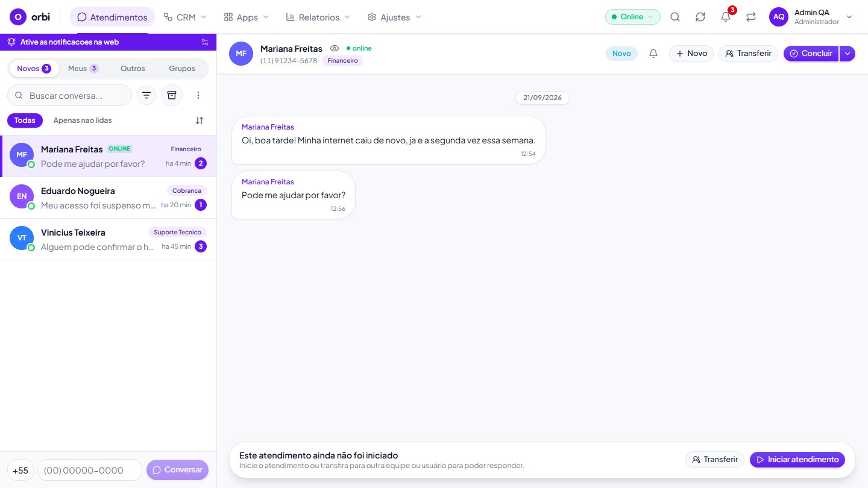Click the 21/09/2026 date chip
868x488 pixels.
click(x=542, y=98)
